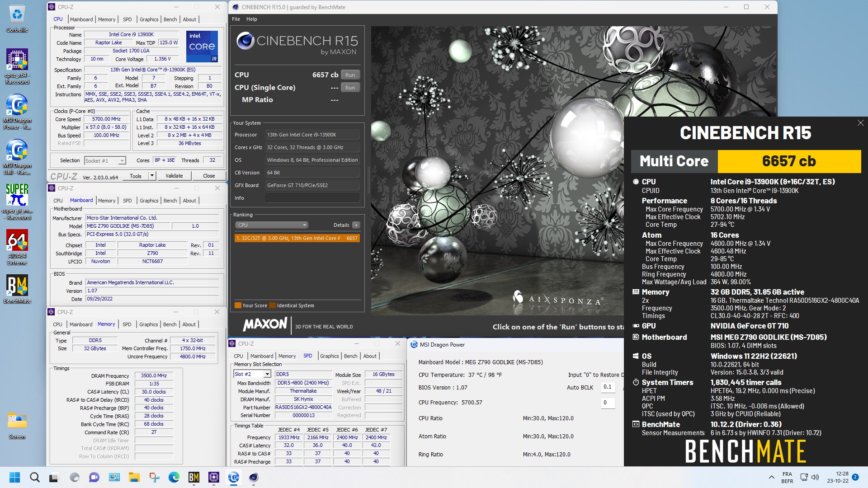Select the ranking entry 32C/32T score 6657
This screenshot has height=488, width=868.
(297, 238)
